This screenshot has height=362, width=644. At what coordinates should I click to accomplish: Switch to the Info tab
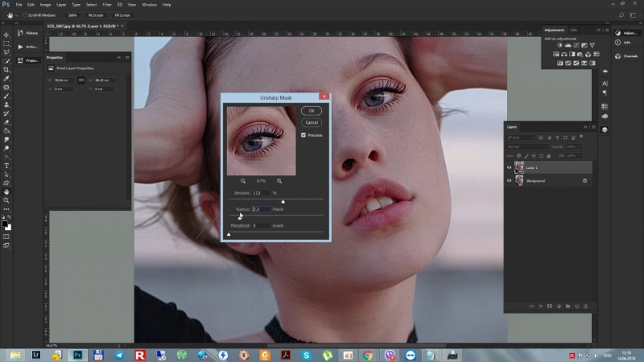pos(574,30)
